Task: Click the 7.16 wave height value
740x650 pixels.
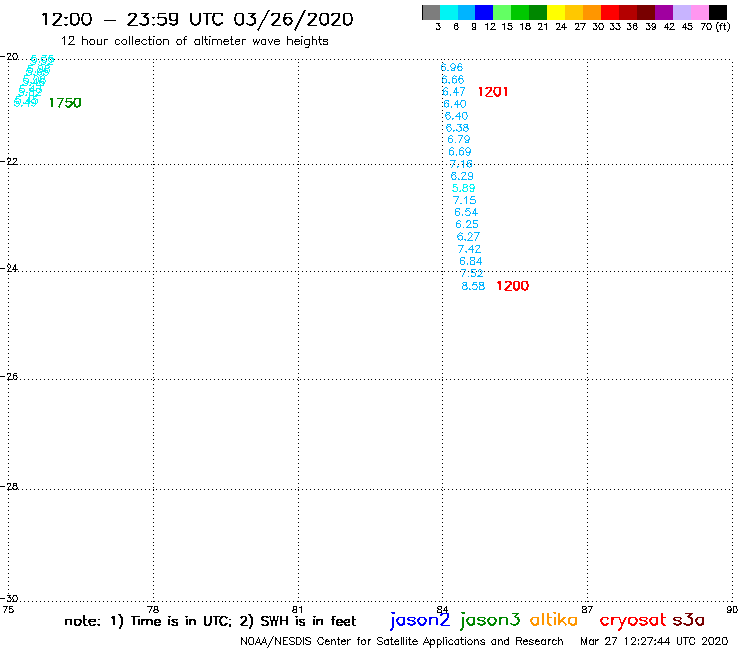Action: pos(461,164)
